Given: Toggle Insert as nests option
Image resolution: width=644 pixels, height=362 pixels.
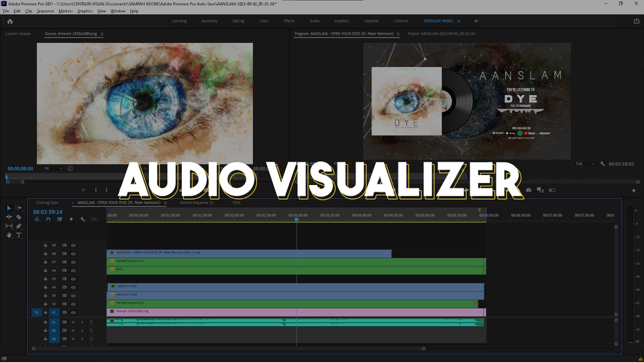Looking at the screenshot, I should (36, 220).
